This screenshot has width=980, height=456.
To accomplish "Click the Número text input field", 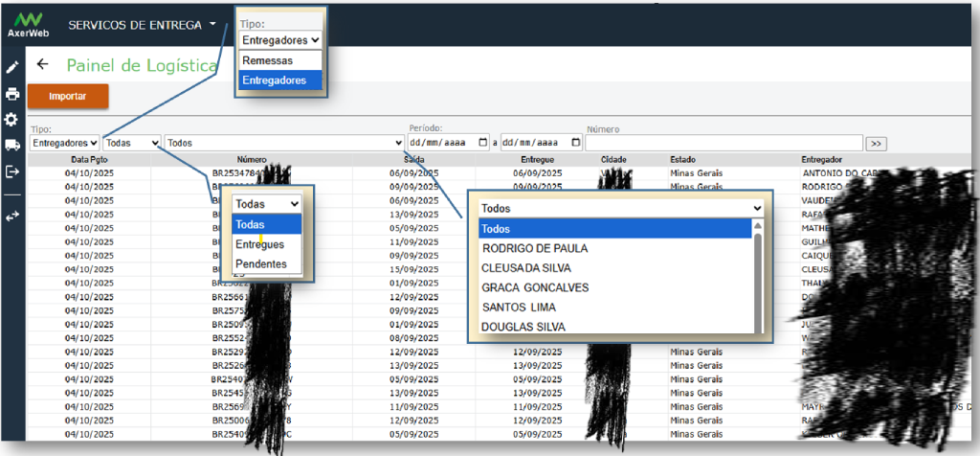I will [724, 143].
